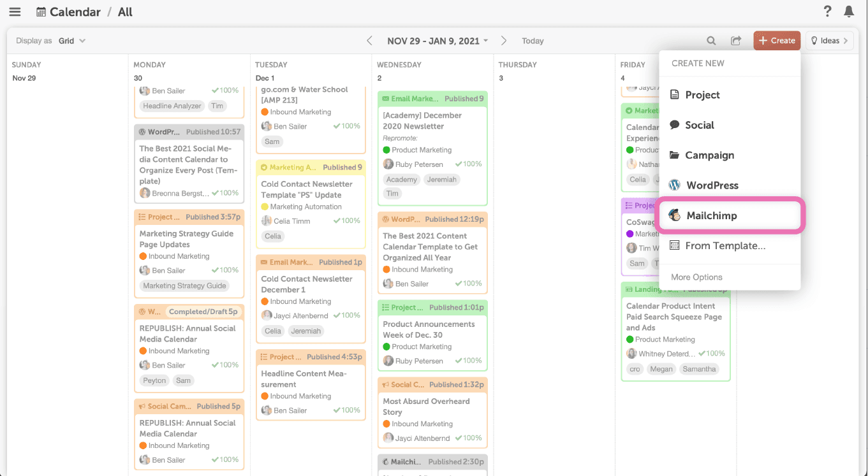
Task: Click 100% progress on Cold Contact December 1
Action: [x=347, y=315]
